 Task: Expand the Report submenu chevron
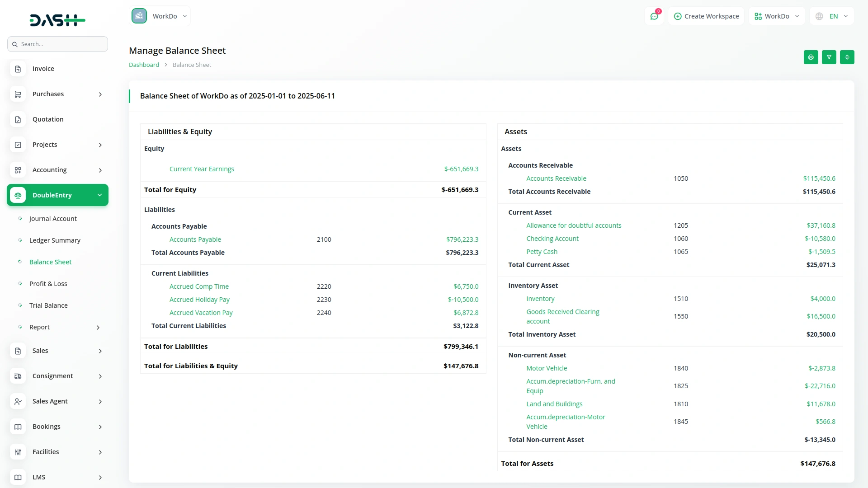(98, 327)
